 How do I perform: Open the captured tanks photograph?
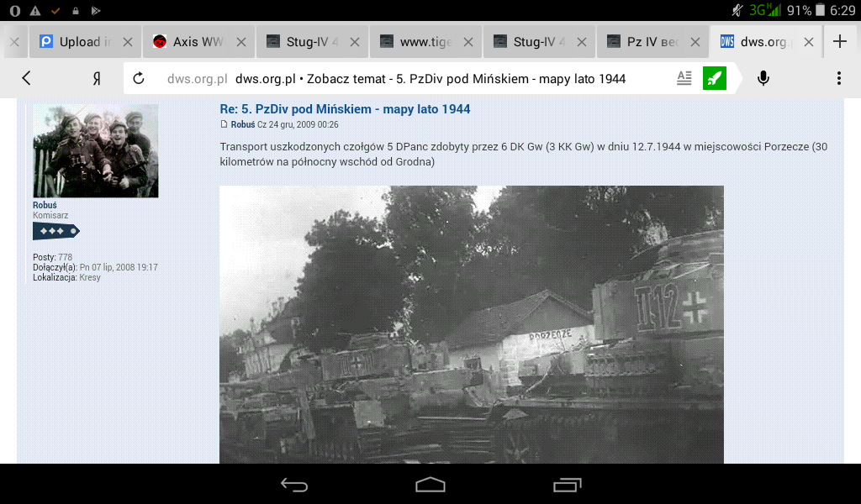[472, 325]
